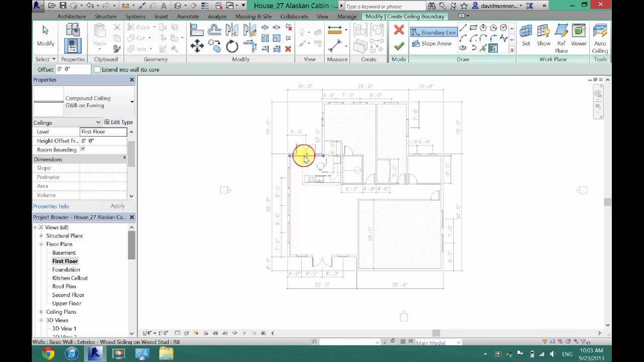Activate the Move tool
Viewport: 644px width, 362px height.
pyautogui.click(x=197, y=47)
